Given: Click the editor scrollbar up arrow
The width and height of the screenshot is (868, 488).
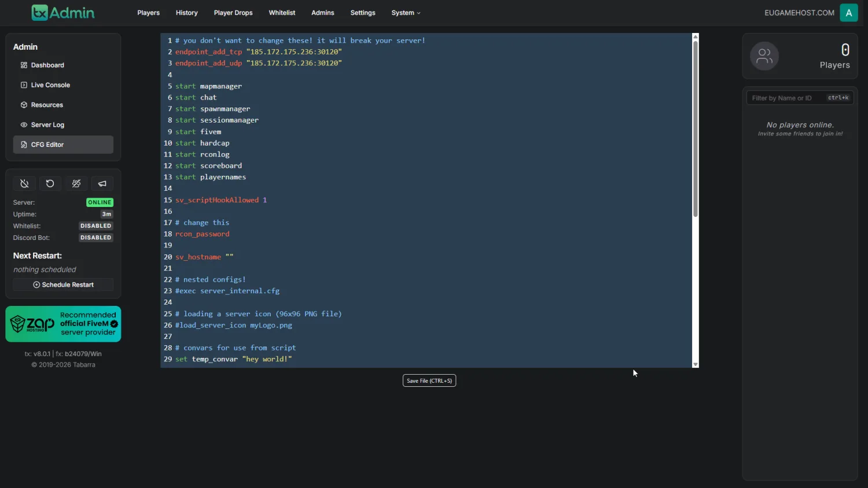Looking at the screenshot, I should coord(696,36).
